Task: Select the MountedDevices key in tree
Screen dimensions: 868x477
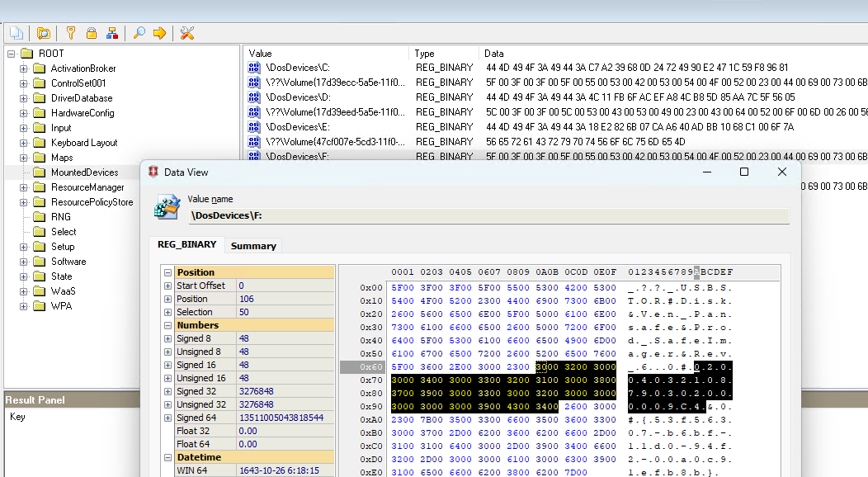Action: pos(84,172)
